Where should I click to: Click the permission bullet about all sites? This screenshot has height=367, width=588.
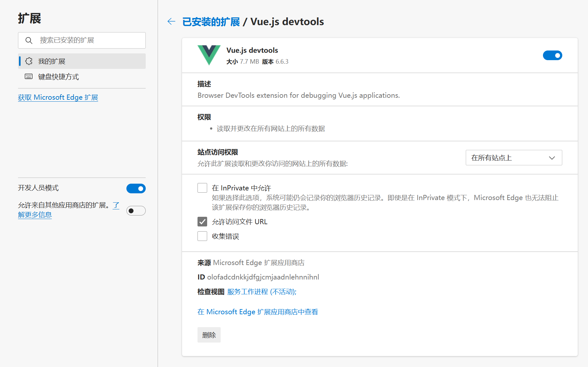tap(271, 129)
